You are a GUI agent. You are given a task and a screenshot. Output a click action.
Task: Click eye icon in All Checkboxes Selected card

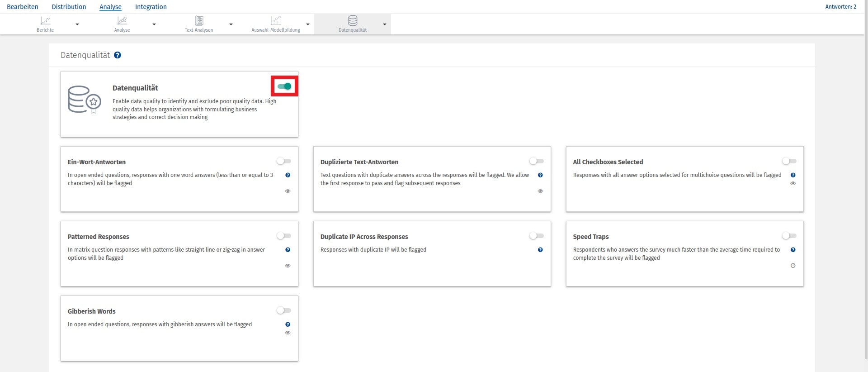point(793,183)
